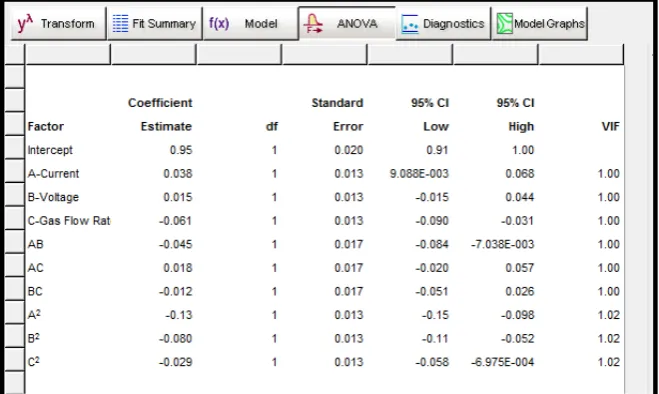The image size is (659, 394).
Task: Click the B² estimate value -0.080
Action: pyautogui.click(x=176, y=338)
